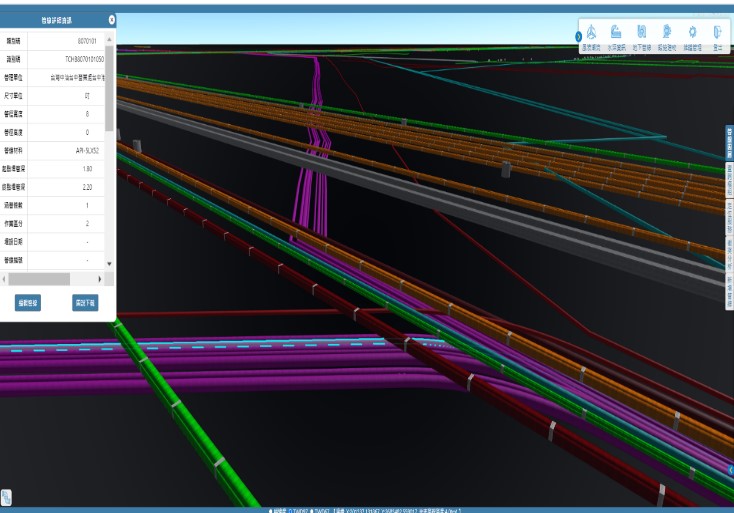Close the pipeline details panel with X
This screenshot has width=734, height=513.
pyautogui.click(x=111, y=20)
